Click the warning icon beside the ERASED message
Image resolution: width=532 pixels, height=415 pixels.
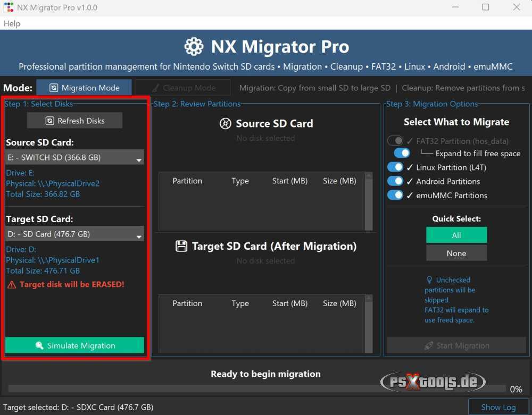click(x=12, y=284)
